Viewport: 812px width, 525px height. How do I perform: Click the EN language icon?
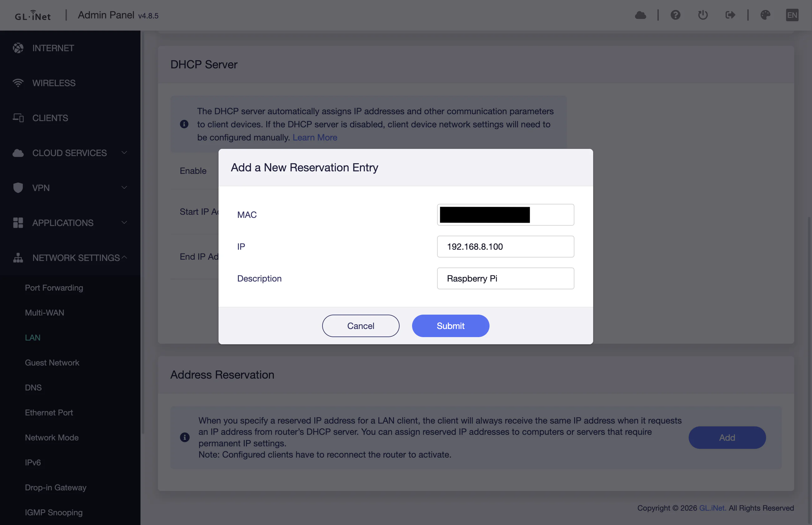792,15
